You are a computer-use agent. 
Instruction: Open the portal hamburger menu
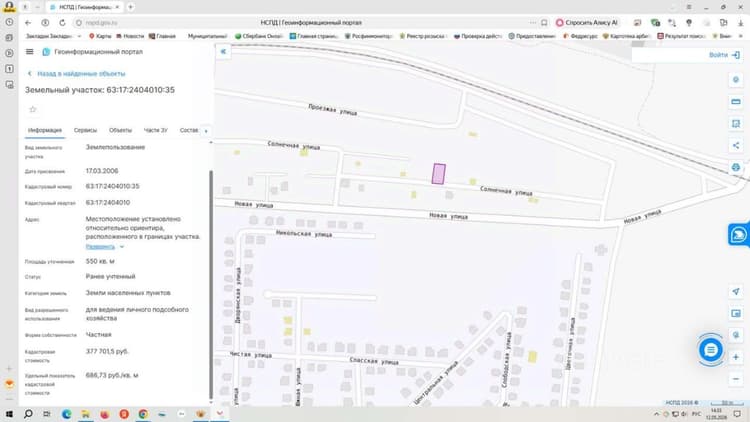point(30,52)
